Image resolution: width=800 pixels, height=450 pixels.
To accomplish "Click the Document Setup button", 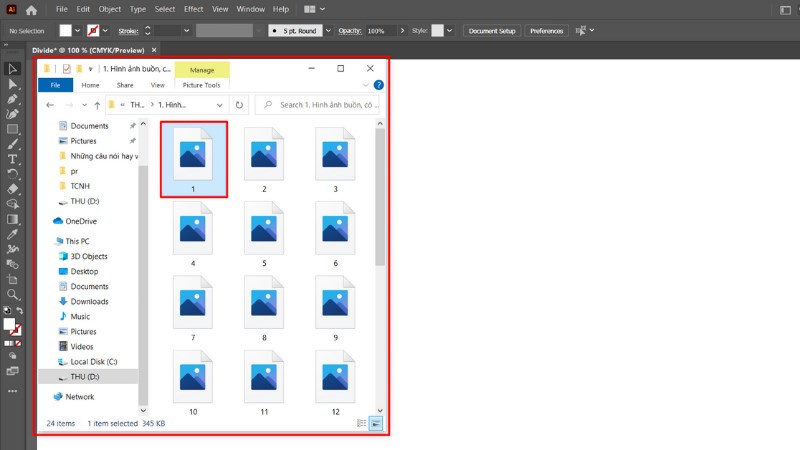I will click(x=492, y=31).
